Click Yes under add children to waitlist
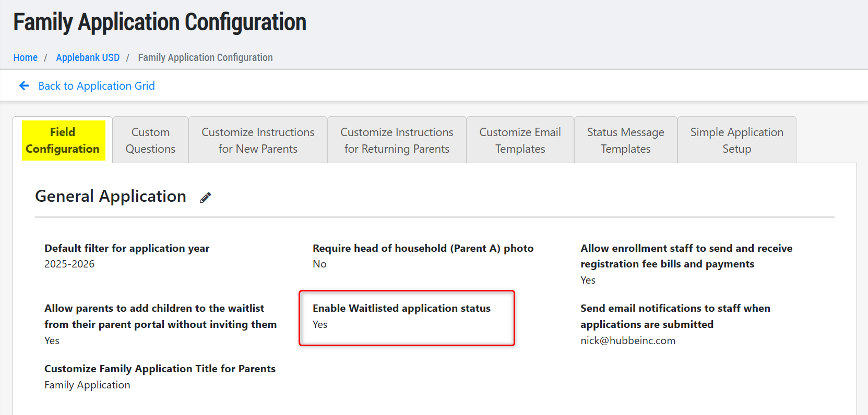The image size is (868, 415). [52, 340]
